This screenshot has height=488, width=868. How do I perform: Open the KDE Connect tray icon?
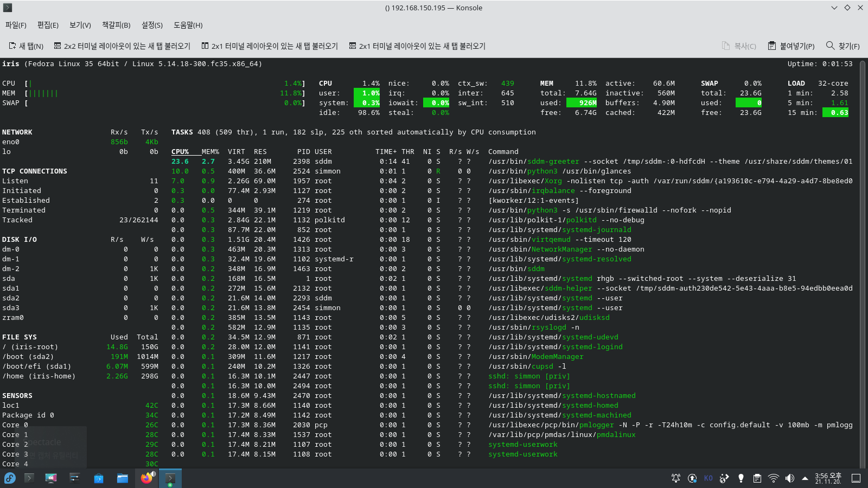coord(724,478)
